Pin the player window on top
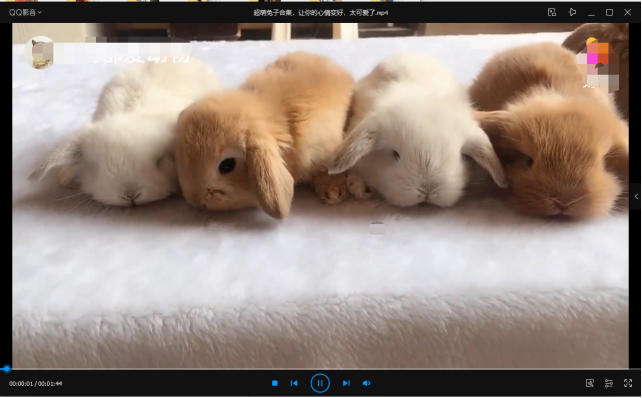Image resolution: width=642 pixels, height=398 pixels. (572, 12)
